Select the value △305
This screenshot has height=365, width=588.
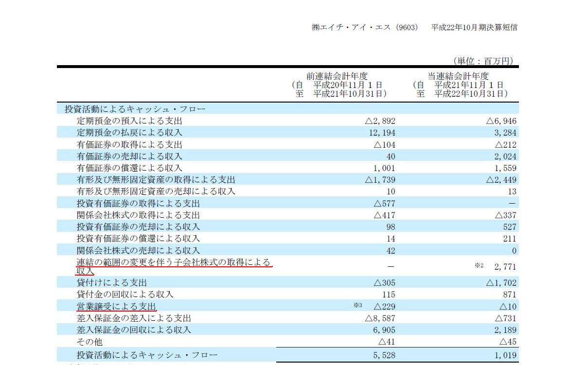384,283
